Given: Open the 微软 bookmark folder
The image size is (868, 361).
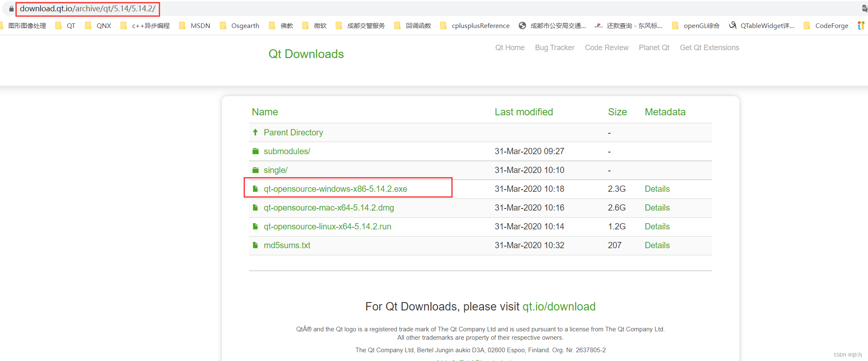Looking at the screenshot, I should pos(314,26).
